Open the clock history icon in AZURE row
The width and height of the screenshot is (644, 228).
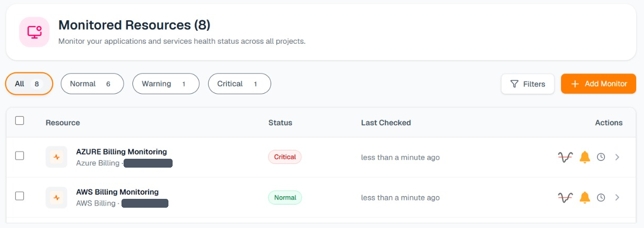pyautogui.click(x=601, y=157)
